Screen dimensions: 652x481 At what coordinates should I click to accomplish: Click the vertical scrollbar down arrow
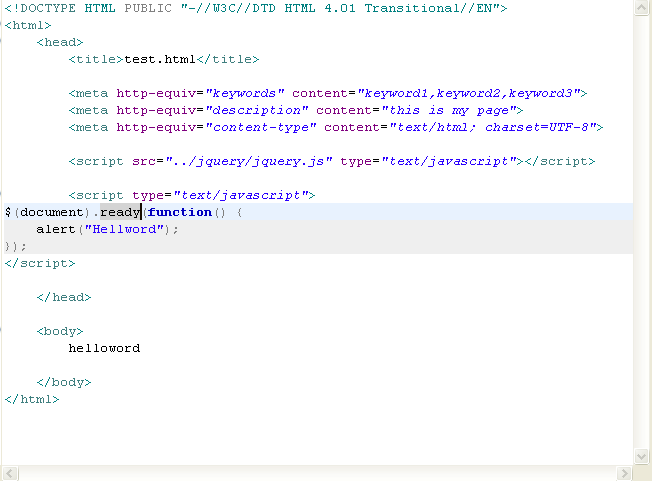642,456
